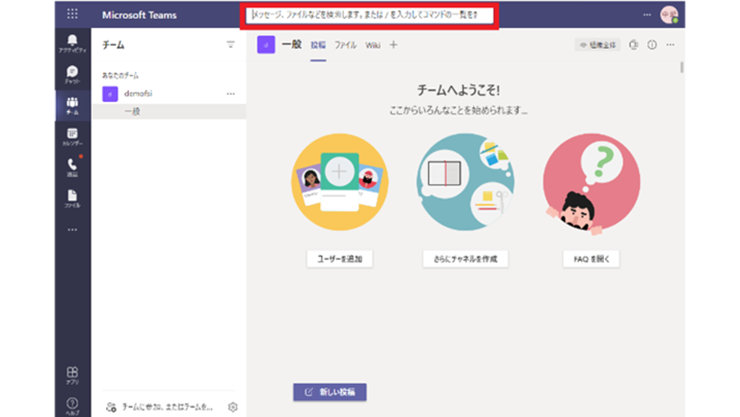Viewport: 740px width, 417px height.
Task: Switch to the 投稿 tab
Action: tap(318, 45)
